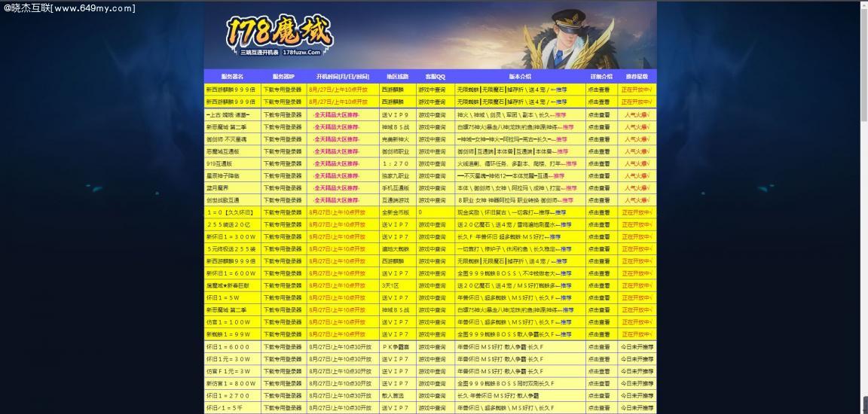Open server 5元终极送255装
Viewport: 868px width, 414px height.
(x=231, y=248)
